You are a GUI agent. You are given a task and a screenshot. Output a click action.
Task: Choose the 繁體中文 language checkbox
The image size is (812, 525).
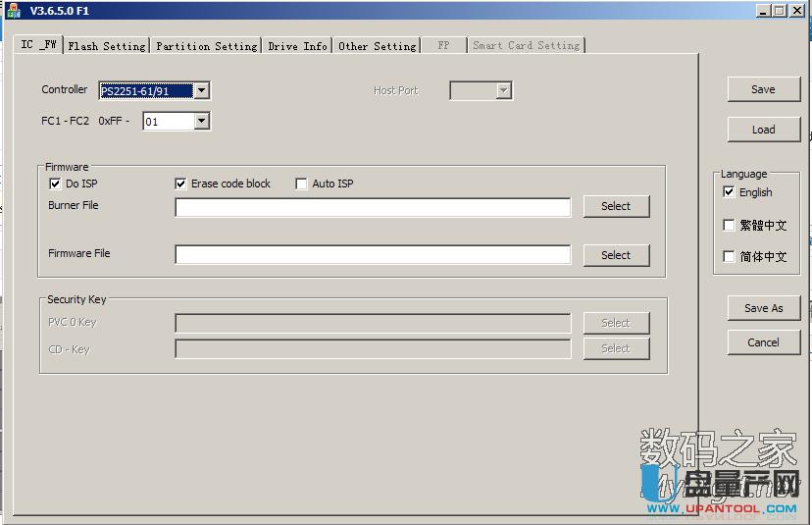pos(729,225)
